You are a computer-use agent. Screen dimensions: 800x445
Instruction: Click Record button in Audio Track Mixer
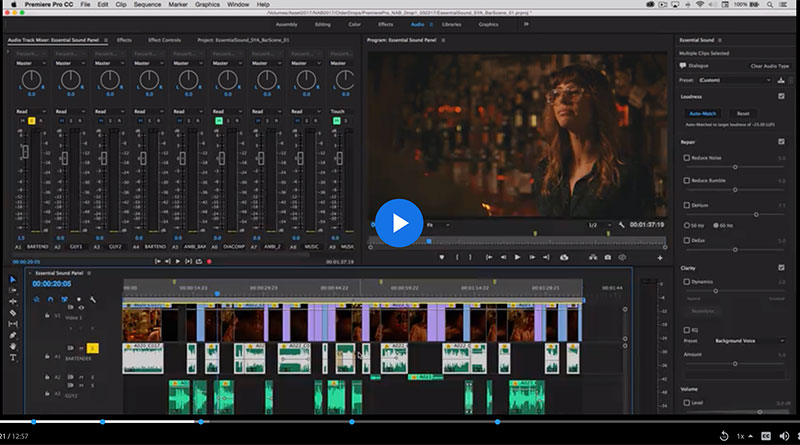(209, 261)
